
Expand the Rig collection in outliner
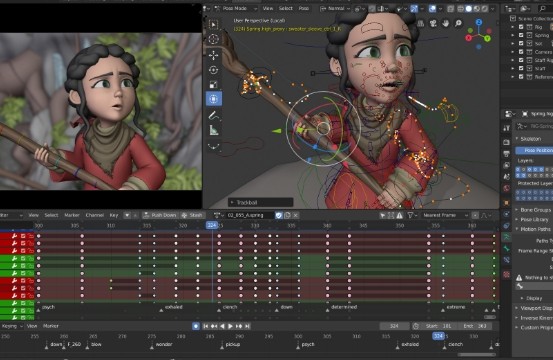[513, 27]
